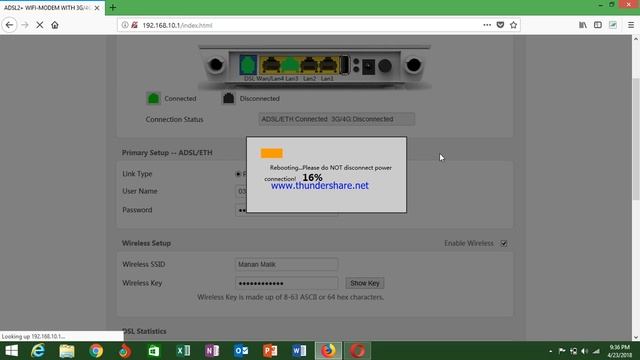
Task: Click the green DSL port on router image
Action: click(248, 65)
